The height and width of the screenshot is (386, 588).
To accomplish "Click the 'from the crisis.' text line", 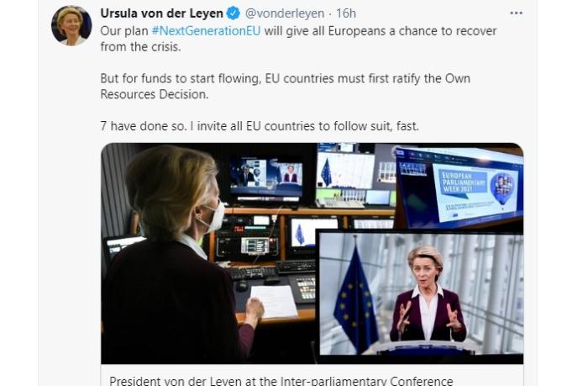I will (140, 46).
